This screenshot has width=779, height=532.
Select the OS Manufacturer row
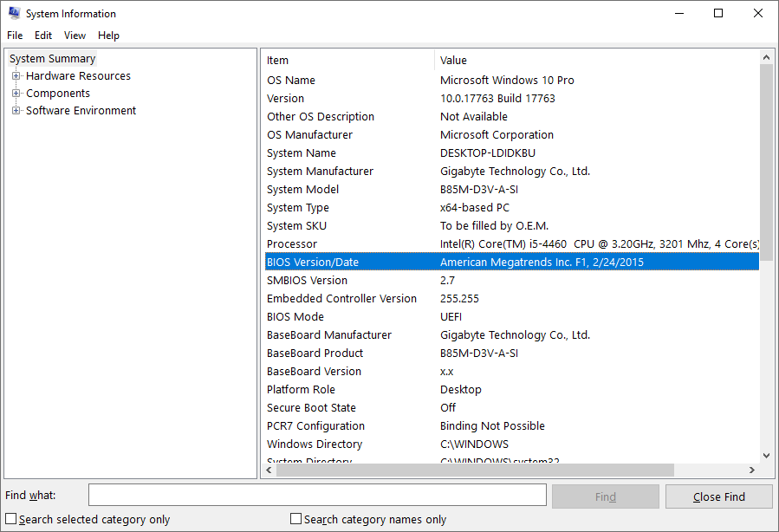pyautogui.click(x=512, y=134)
